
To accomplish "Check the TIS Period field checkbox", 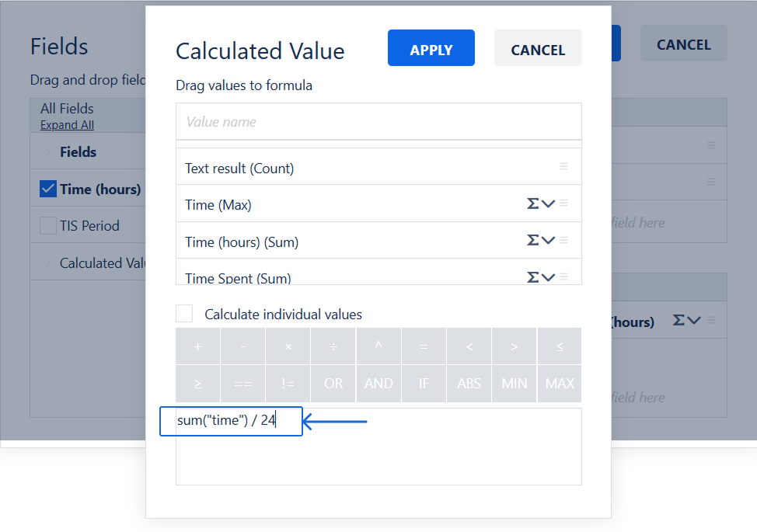I will (48, 226).
